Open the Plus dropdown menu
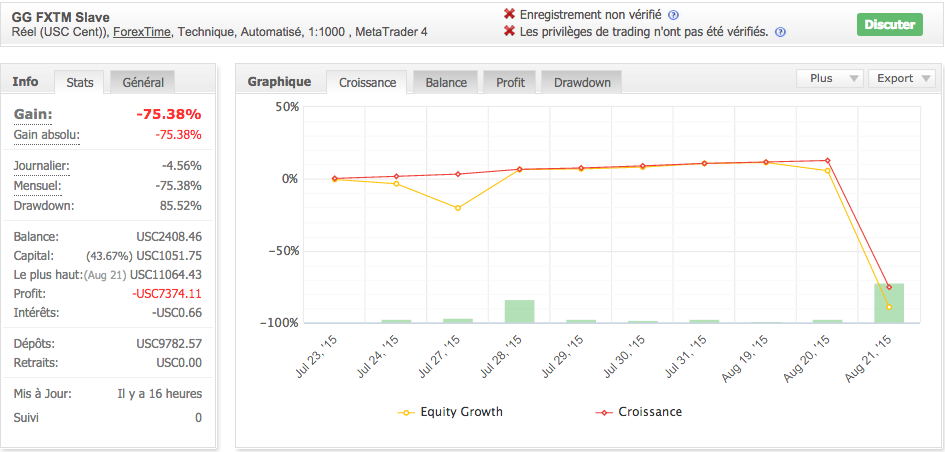 [830, 78]
